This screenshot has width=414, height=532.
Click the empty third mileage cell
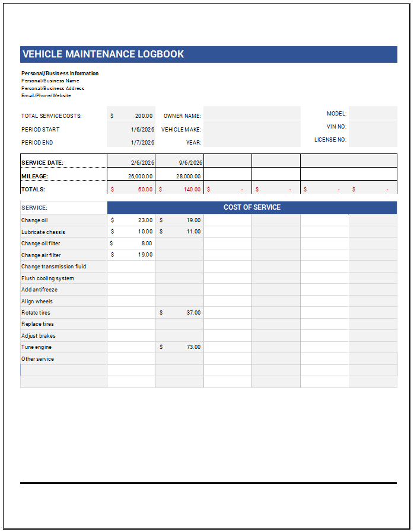pos(228,174)
